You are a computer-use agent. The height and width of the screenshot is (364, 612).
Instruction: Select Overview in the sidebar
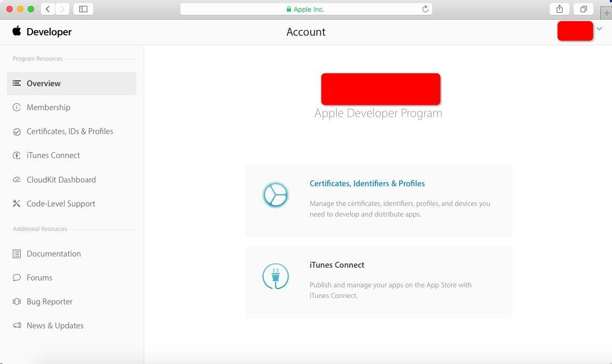pyautogui.click(x=71, y=84)
